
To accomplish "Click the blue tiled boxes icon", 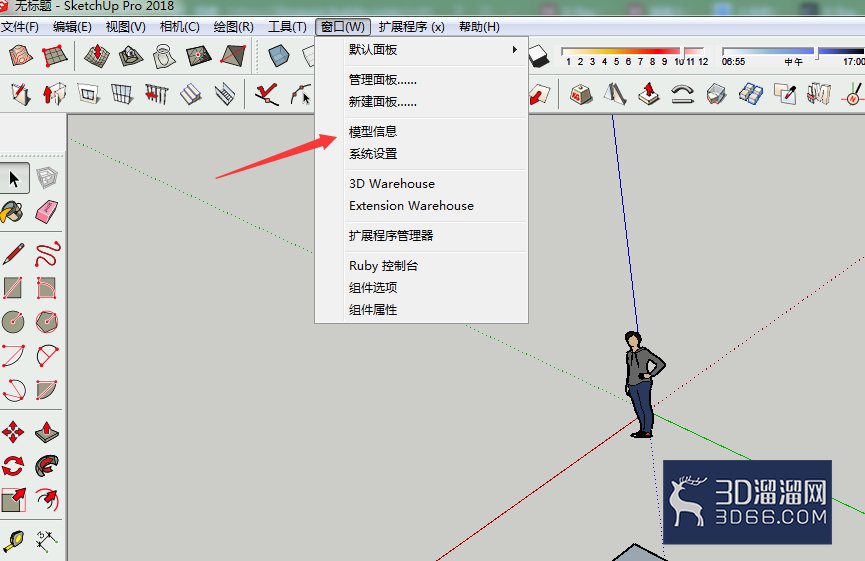I will tap(751, 94).
